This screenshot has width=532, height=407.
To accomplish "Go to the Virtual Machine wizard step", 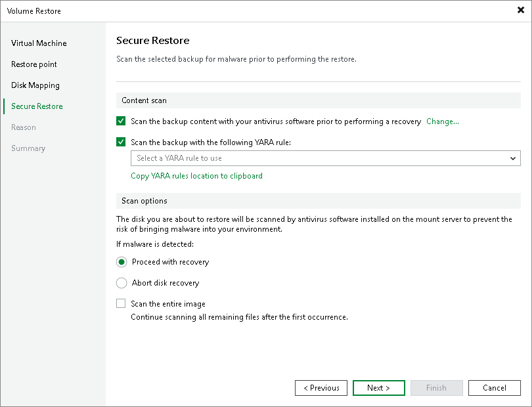I will pyautogui.click(x=37, y=43).
